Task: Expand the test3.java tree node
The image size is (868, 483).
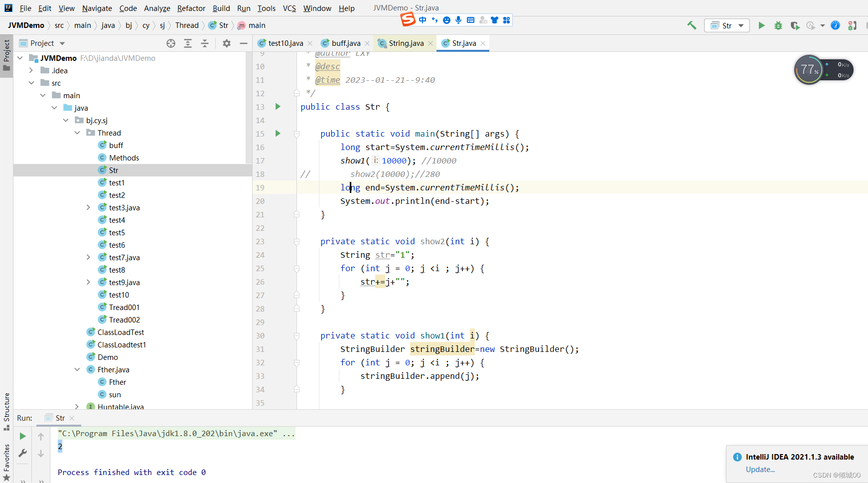Action: tap(89, 208)
